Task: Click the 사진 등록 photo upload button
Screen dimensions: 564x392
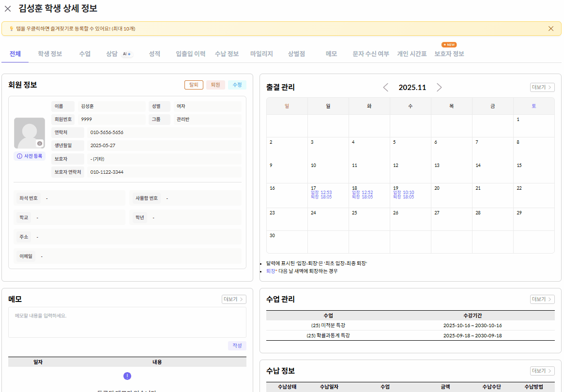Action: pyautogui.click(x=30, y=156)
